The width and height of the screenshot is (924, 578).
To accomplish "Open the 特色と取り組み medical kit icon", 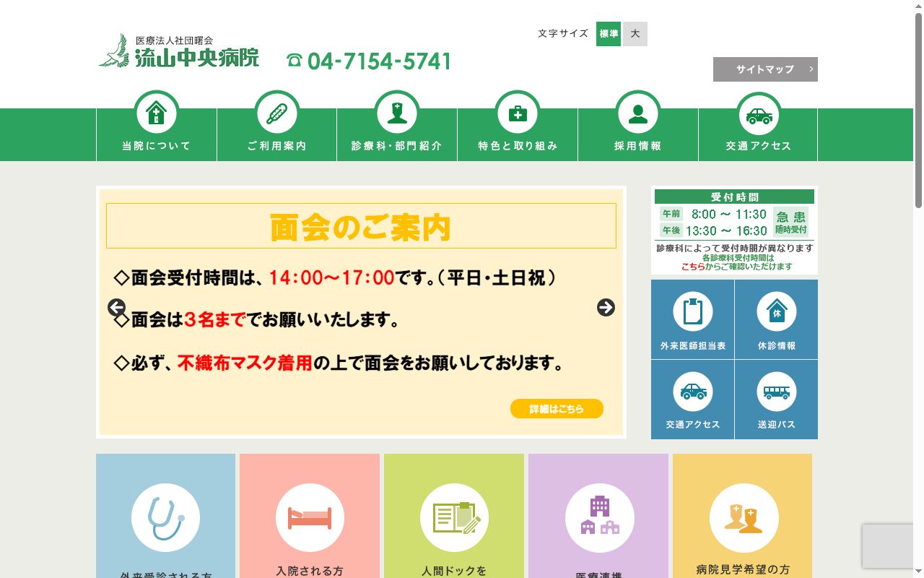I will tap(518, 113).
